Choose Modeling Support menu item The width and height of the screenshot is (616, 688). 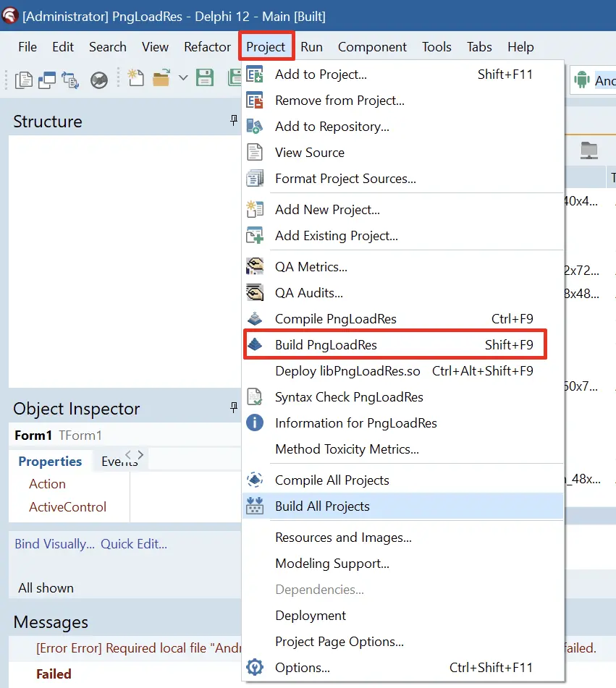click(x=402, y=563)
